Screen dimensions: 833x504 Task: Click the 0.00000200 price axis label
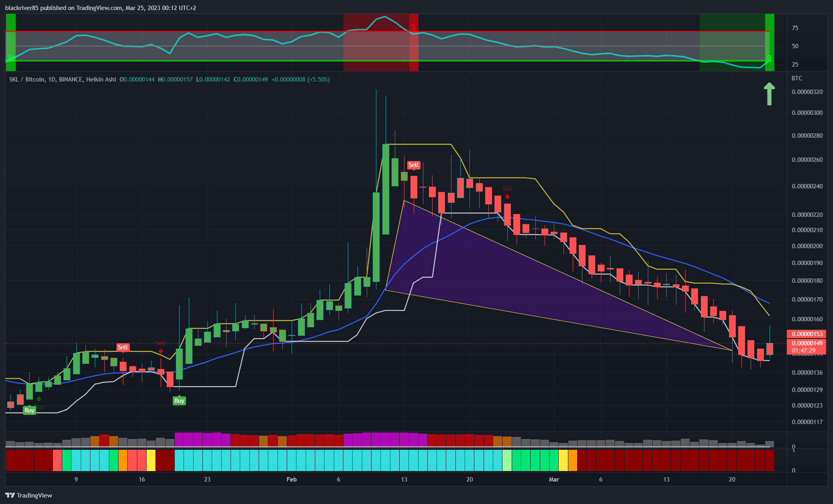click(x=807, y=246)
